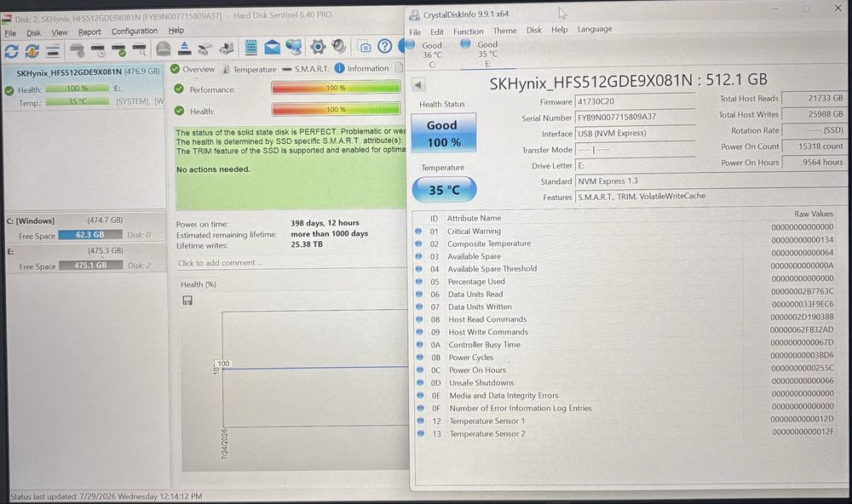Switch to the Information tab

362,68
